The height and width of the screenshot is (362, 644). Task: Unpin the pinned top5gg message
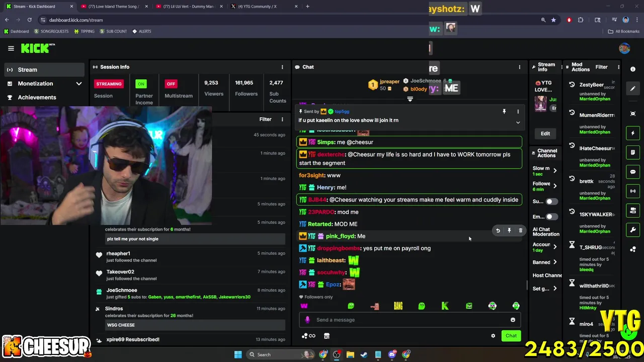click(504, 112)
